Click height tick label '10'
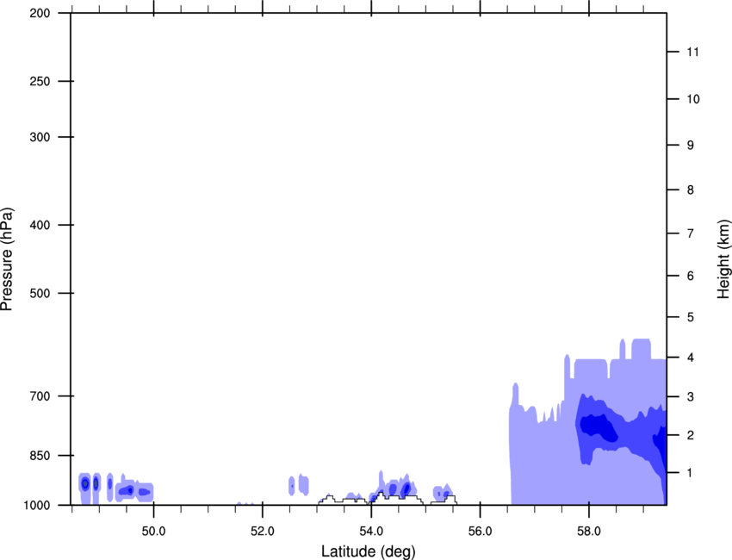The width and height of the screenshot is (732, 560). point(692,99)
